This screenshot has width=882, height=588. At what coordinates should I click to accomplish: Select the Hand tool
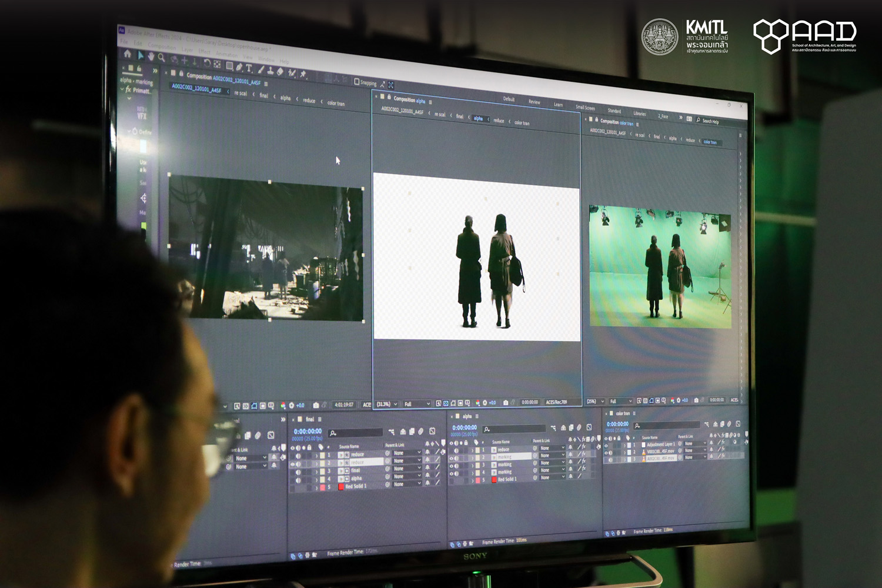151,56
